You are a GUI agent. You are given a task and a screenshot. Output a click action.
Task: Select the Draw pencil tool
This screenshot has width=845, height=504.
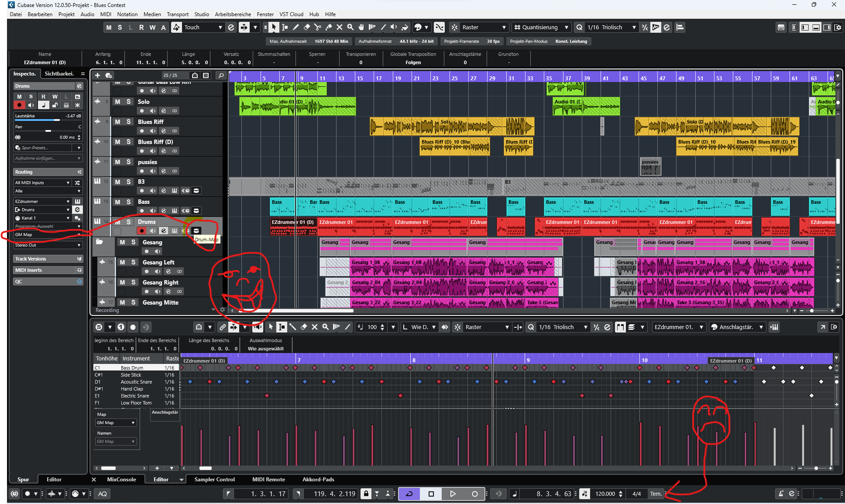click(295, 27)
